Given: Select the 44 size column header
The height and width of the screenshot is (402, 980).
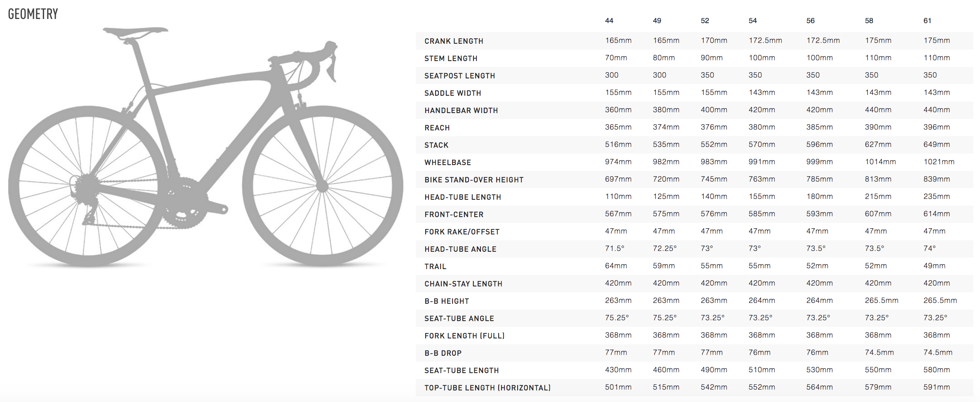Looking at the screenshot, I should tap(609, 21).
